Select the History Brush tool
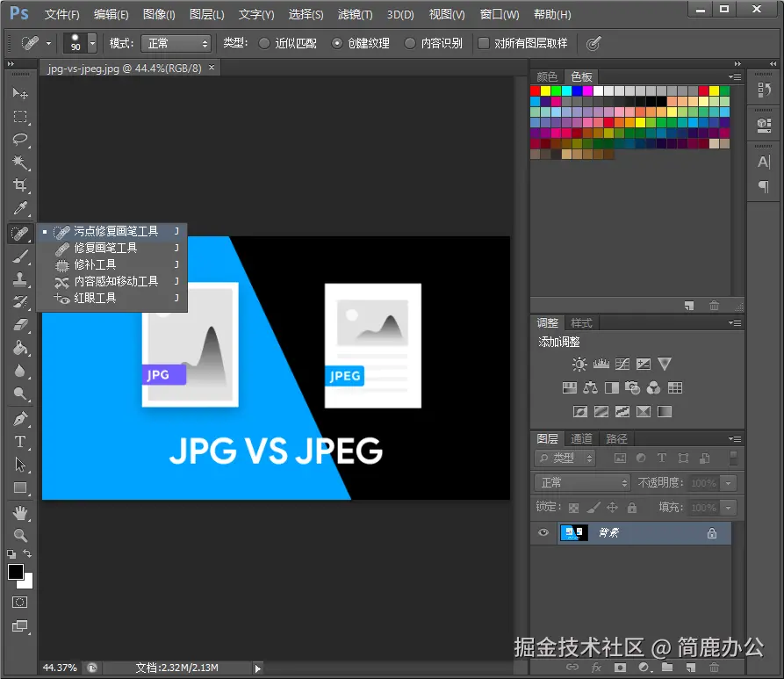This screenshot has width=784, height=679. pos(20,301)
